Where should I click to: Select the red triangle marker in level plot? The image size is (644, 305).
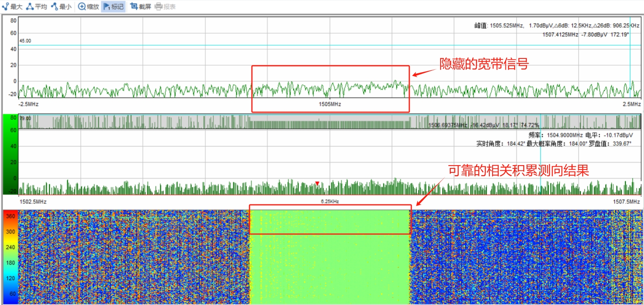[317, 184]
